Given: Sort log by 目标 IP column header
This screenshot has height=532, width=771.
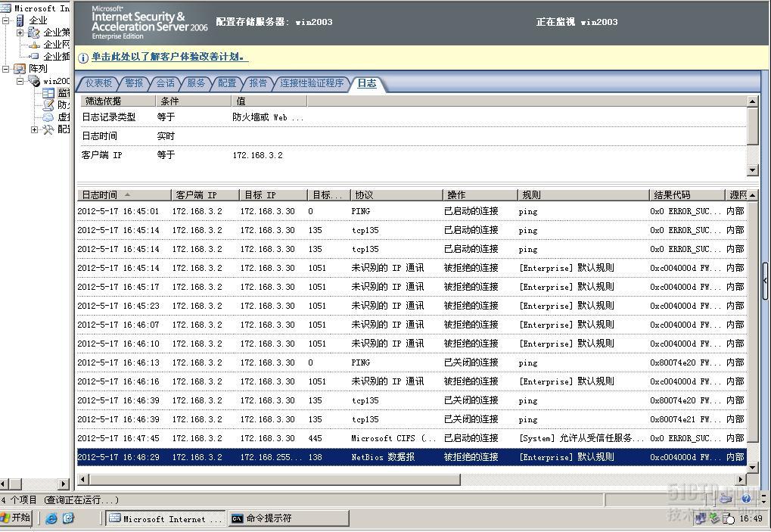Looking at the screenshot, I should (273, 195).
